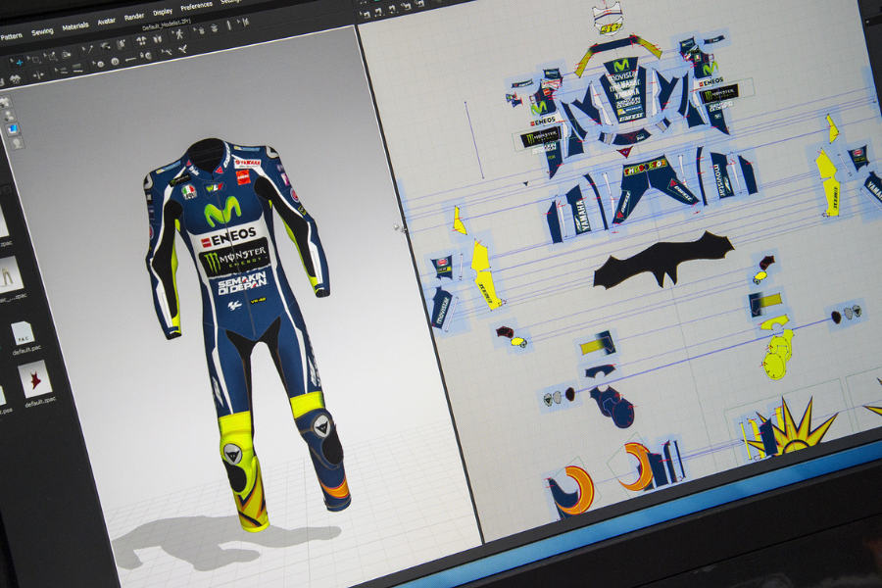Image resolution: width=882 pixels, height=588 pixels.
Task: Select the default.pac file in the library
Action: [x=23, y=334]
